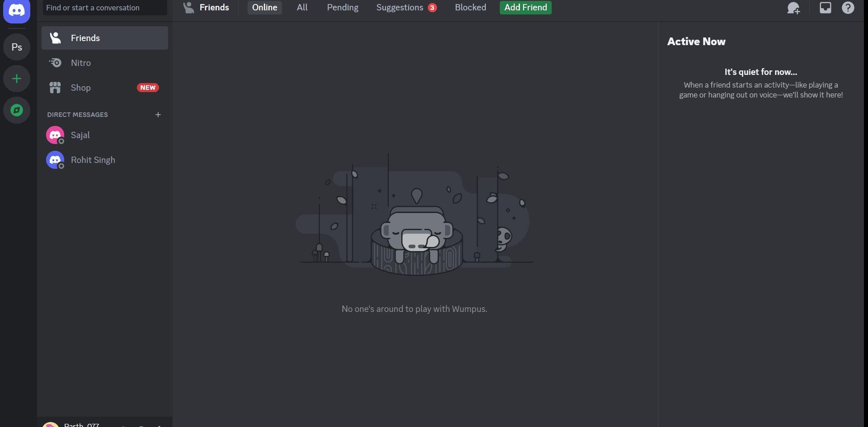
Task: Click the green plus Add a Server icon
Action: pyautogui.click(x=17, y=79)
